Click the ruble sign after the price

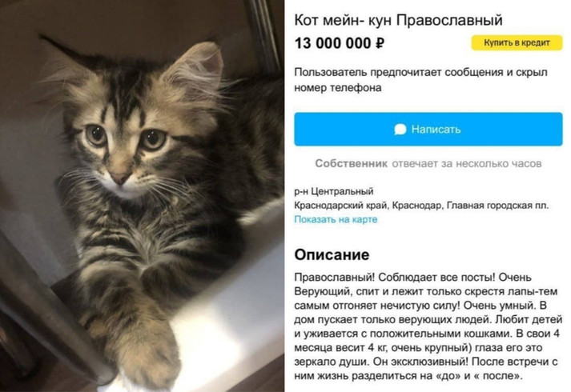click(380, 44)
